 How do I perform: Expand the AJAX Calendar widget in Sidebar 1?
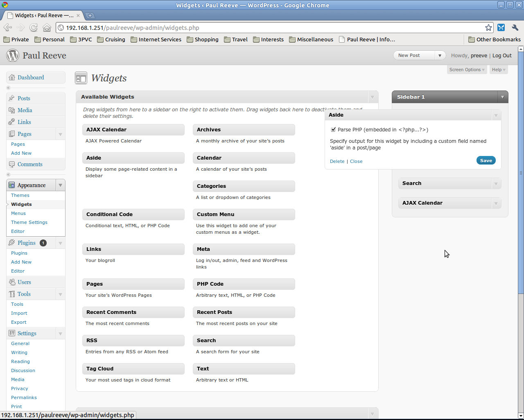click(496, 203)
